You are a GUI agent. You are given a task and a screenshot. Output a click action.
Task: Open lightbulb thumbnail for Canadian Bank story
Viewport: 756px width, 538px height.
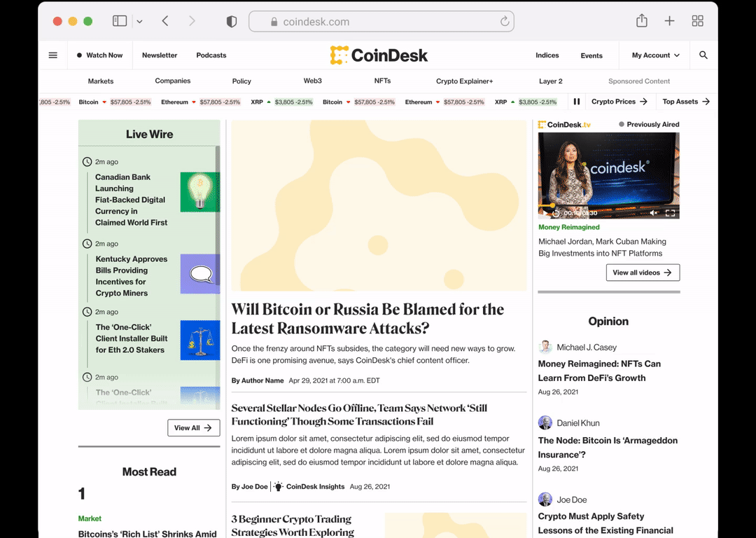click(x=199, y=192)
